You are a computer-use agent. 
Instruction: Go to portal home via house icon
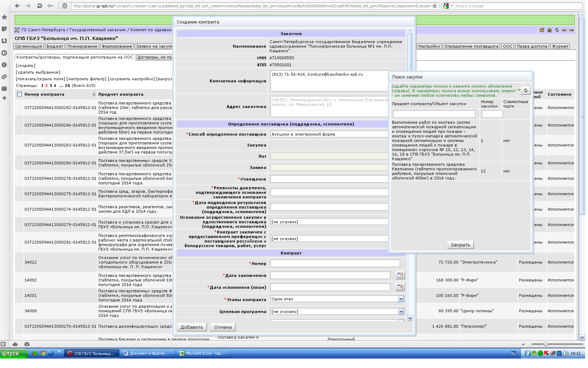coord(549,30)
